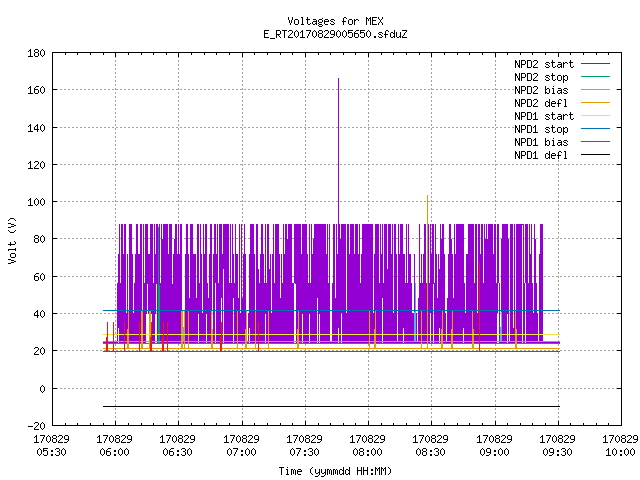Click the y-axis tick label 160
Viewport: 640px width, 480px height.
(36, 90)
